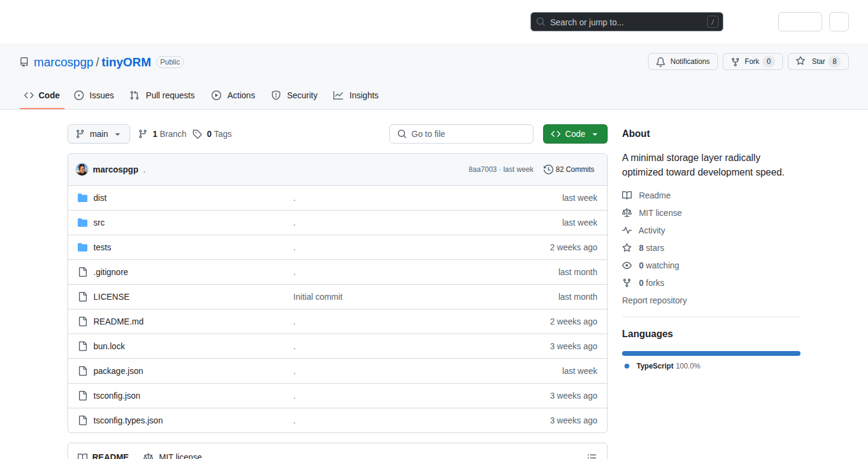Open the Insights tab
This screenshot has height=459, width=868.
pyautogui.click(x=356, y=95)
